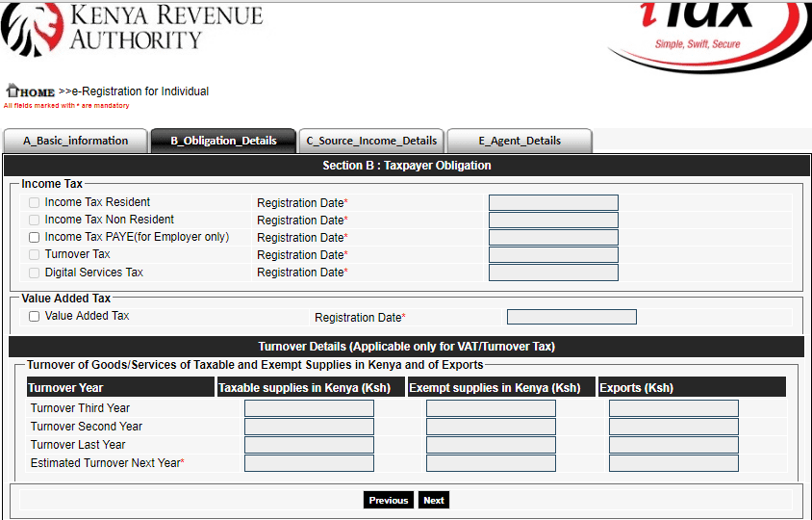Click the Kenya Revenue Authority lion logo
The image size is (812, 520).
click(x=32, y=28)
